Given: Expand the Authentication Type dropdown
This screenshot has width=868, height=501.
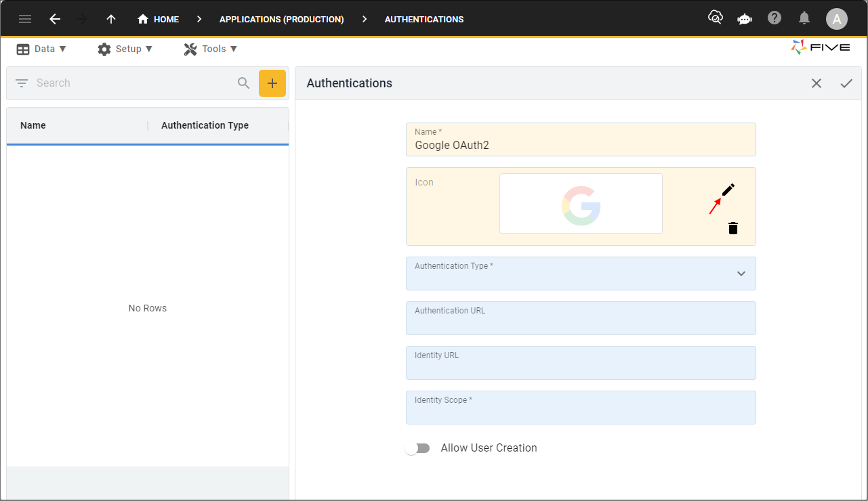Looking at the screenshot, I should coord(581,274).
